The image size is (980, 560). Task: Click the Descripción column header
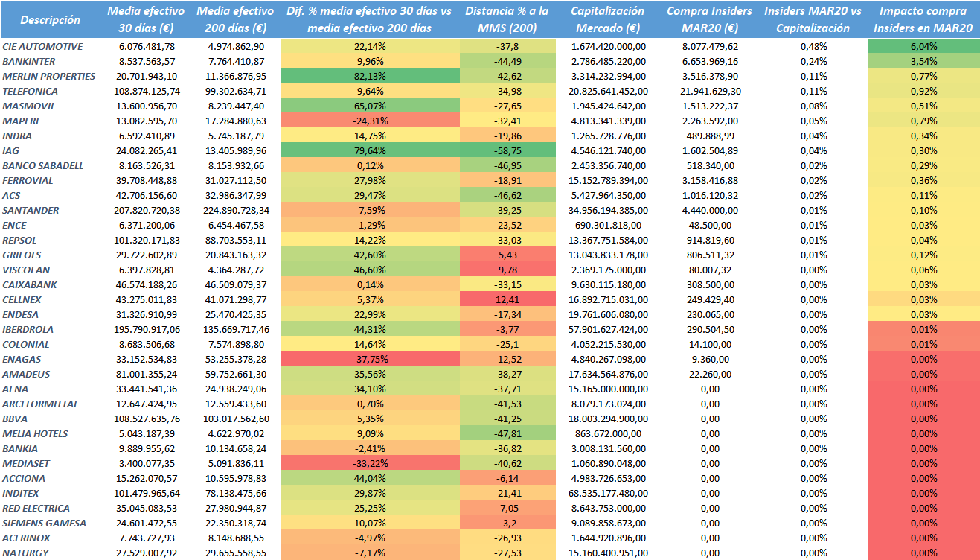pos(51,20)
